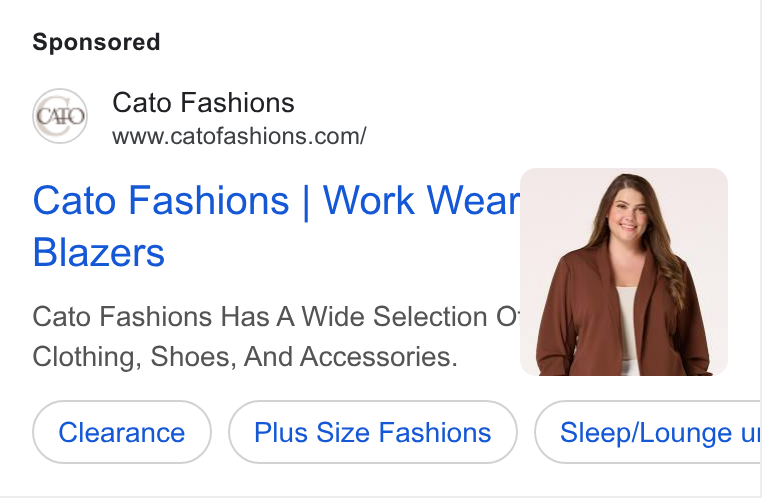Image resolution: width=762 pixels, height=498 pixels.
Task: Select the Plus Size Fashions chip
Action: click(x=373, y=432)
